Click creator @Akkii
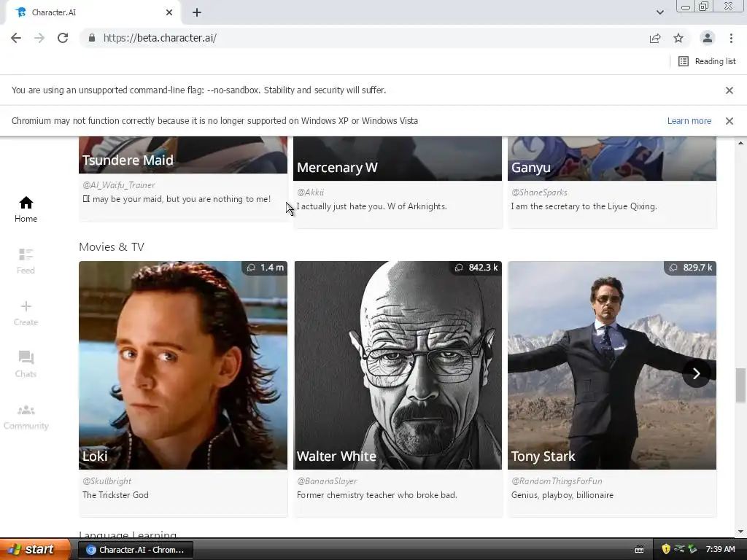The height and width of the screenshot is (560, 747). [x=310, y=192]
